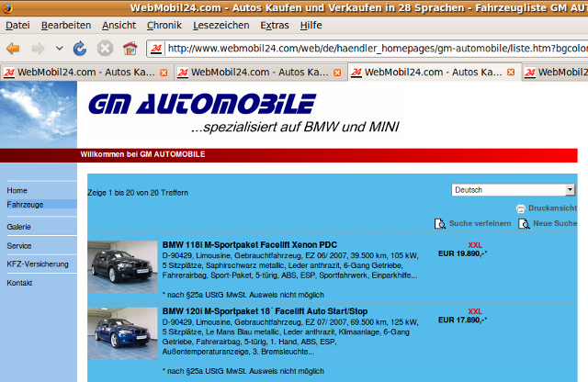The width and height of the screenshot is (588, 382).
Task: Open Galerie in the sidebar
Action: (18, 227)
